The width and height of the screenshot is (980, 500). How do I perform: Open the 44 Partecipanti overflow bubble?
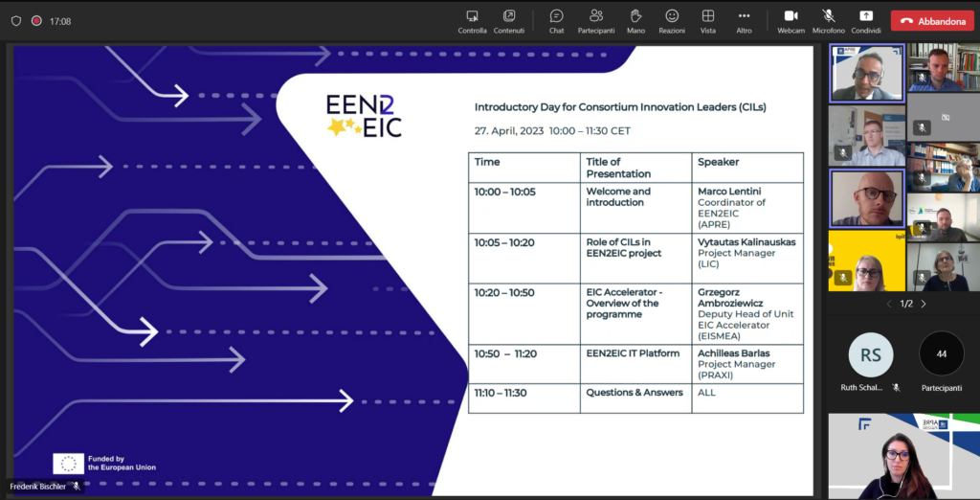(x=942, y=353)
